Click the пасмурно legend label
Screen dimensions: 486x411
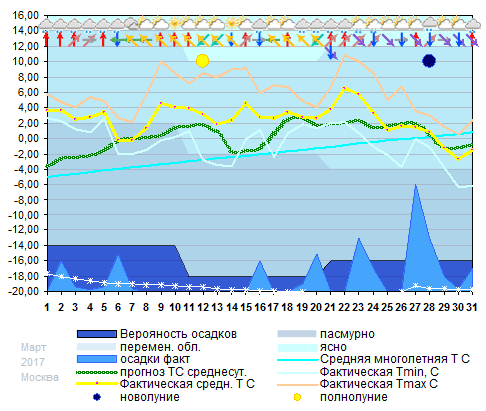tap(347, 334)
